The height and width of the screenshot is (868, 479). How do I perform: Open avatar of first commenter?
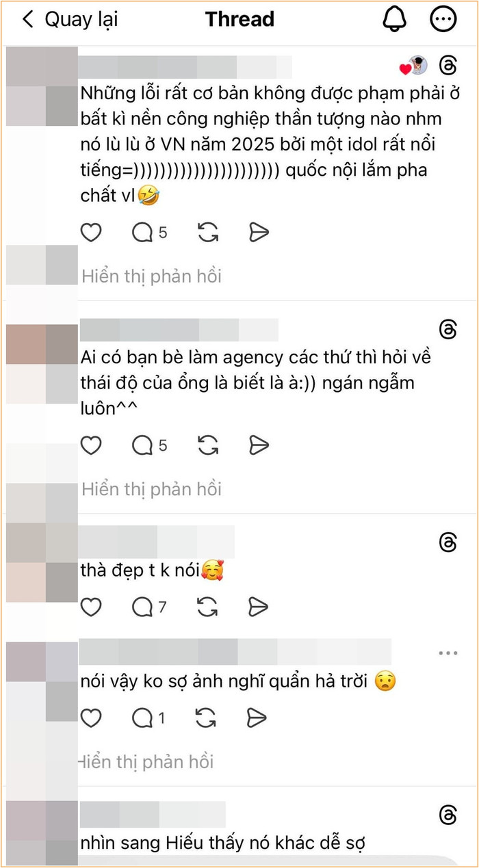pos(42,88)
